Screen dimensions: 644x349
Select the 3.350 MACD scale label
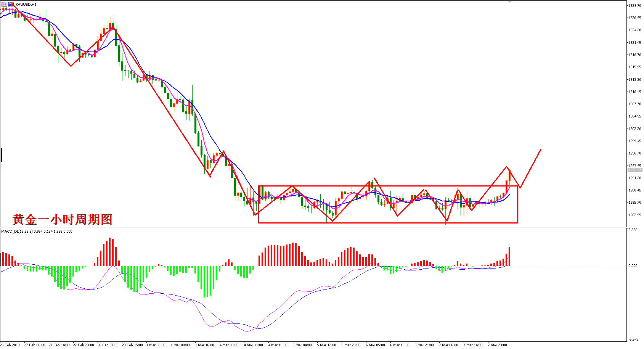point(633,230)
